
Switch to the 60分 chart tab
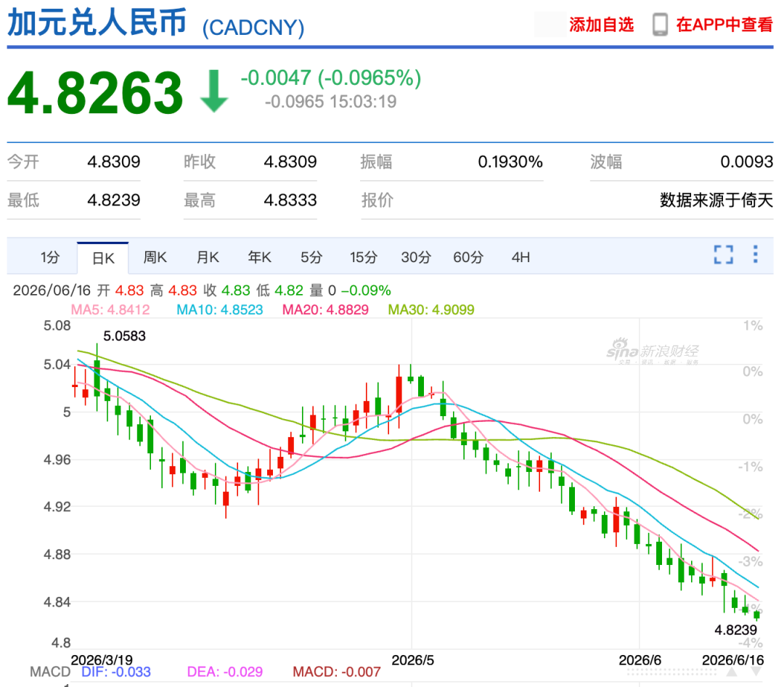pyautogui.click(x=468, y=257)
